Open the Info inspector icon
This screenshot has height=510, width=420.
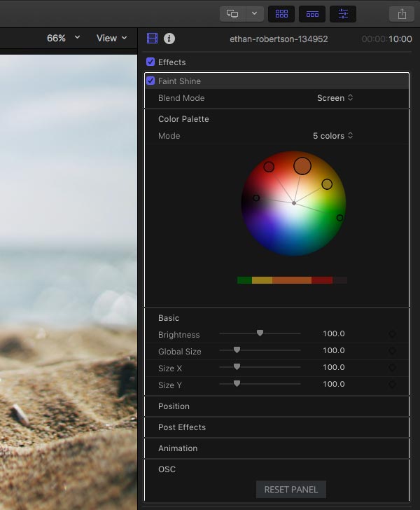pos(169,39)
